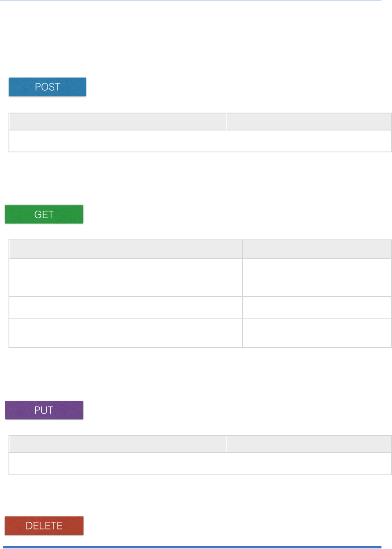Image resolution: width=392 pixels, height=549 pixels.
Task: Click first-row left cell in table under GET
Action: coord(126,278)
